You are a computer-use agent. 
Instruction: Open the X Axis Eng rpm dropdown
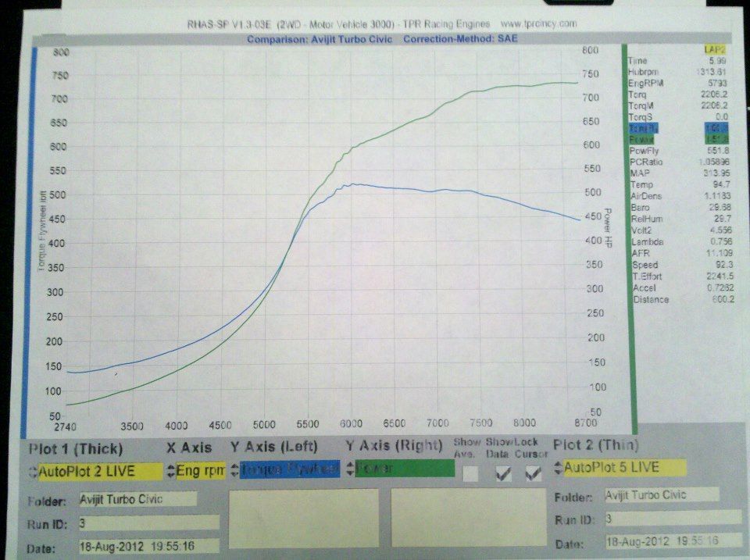196,470
